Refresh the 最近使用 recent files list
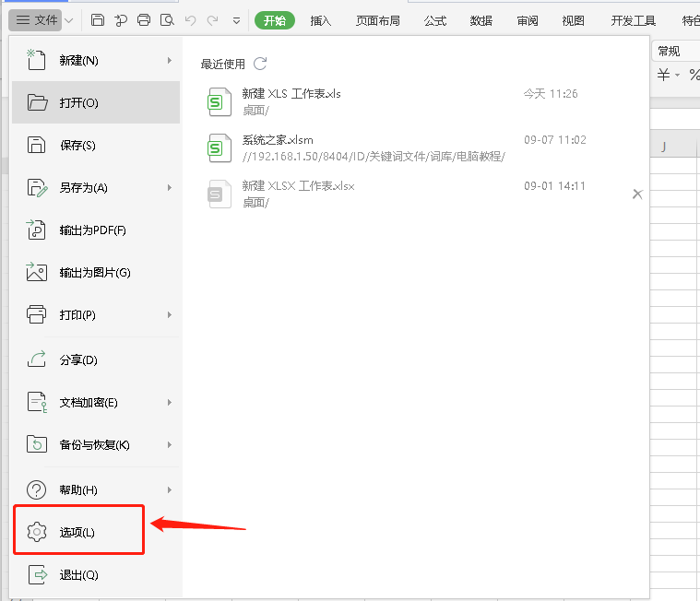The width and height of the screenshot is (700, 601). pos(260,64)
